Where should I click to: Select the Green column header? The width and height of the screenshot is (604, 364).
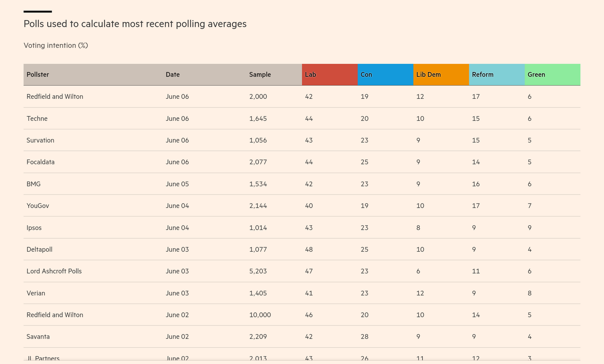[536, 75]
